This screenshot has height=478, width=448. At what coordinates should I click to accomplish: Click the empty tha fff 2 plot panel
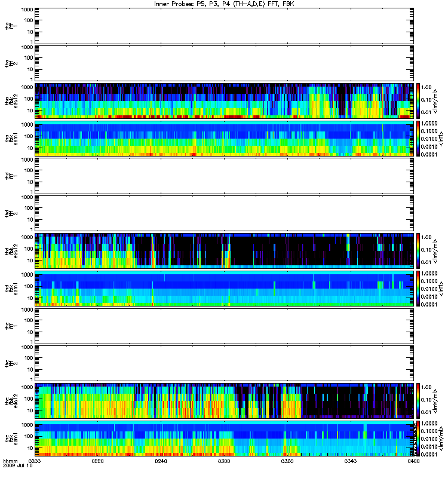point(225,63)
